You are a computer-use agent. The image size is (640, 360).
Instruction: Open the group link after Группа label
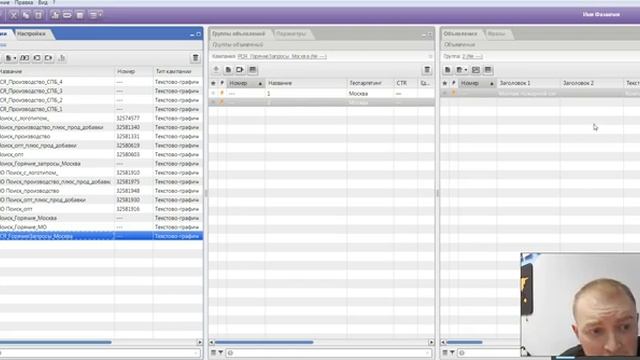click(x=472, y=56)
